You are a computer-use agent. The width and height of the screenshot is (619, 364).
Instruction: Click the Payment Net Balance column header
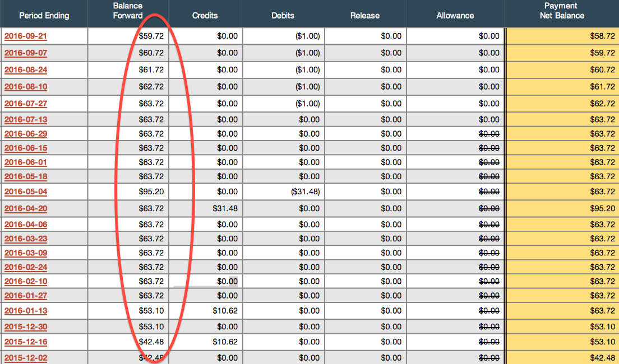562,11
